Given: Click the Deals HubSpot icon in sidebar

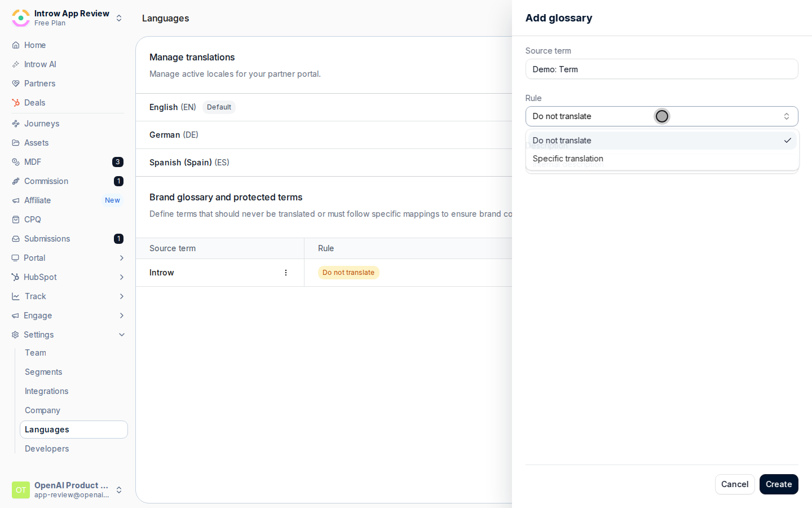Looking at the screenshot, I should click(x=16, y=103).
